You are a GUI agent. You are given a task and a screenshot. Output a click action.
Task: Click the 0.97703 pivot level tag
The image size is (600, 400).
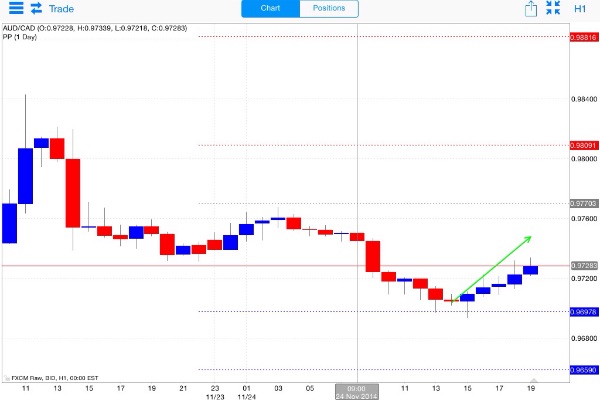point(583,203)
